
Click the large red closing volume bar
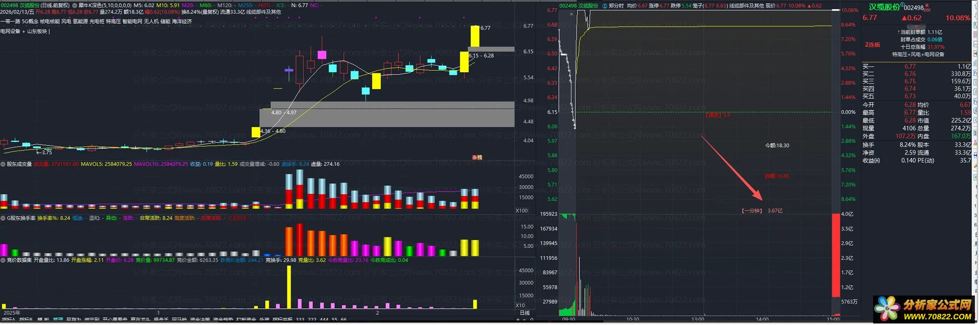pyautogui.click(x=835, y=255)
